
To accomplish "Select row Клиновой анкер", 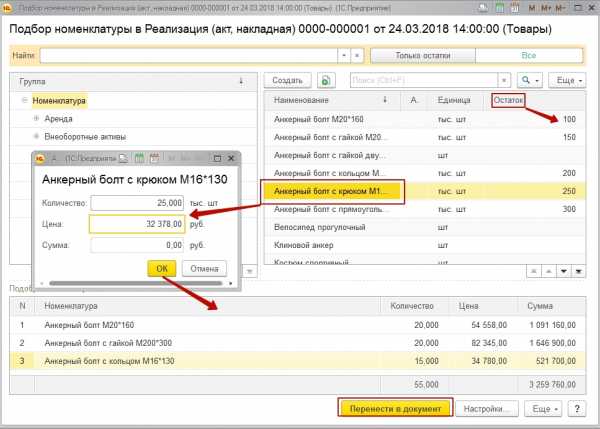I will point(425,245).
